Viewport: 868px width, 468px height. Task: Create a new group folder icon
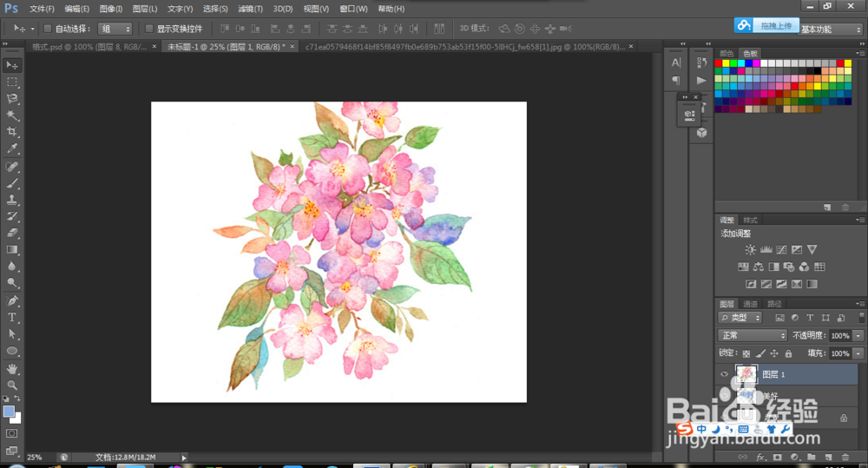coord(812,457)
